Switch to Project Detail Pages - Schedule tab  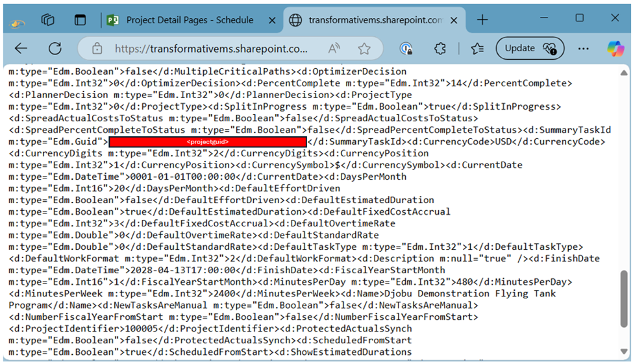click(x=190, y=19)
